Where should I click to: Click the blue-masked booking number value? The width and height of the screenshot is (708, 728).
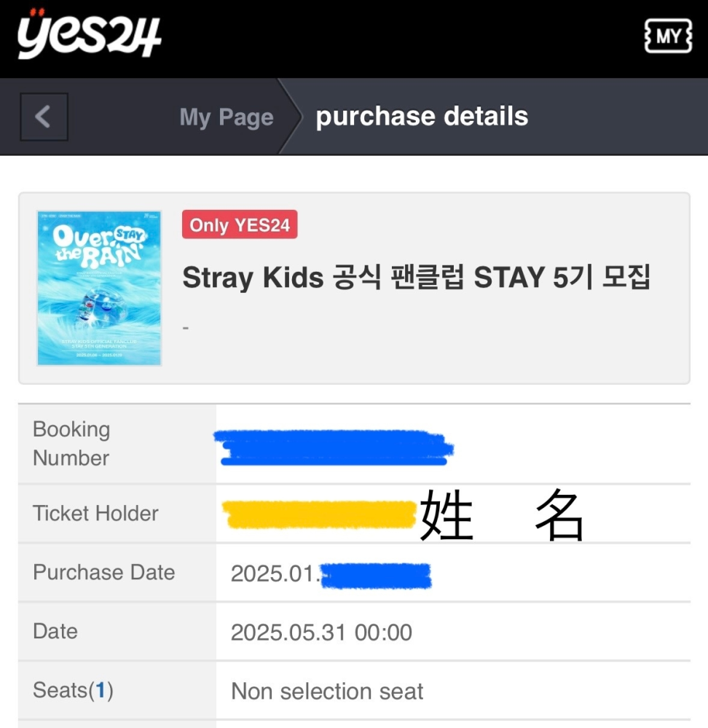tap(333, 447)
